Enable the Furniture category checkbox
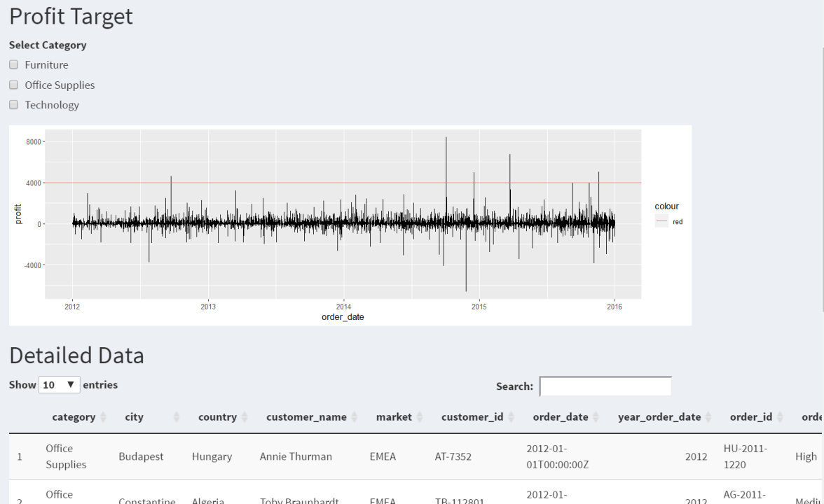 (13, 64)
